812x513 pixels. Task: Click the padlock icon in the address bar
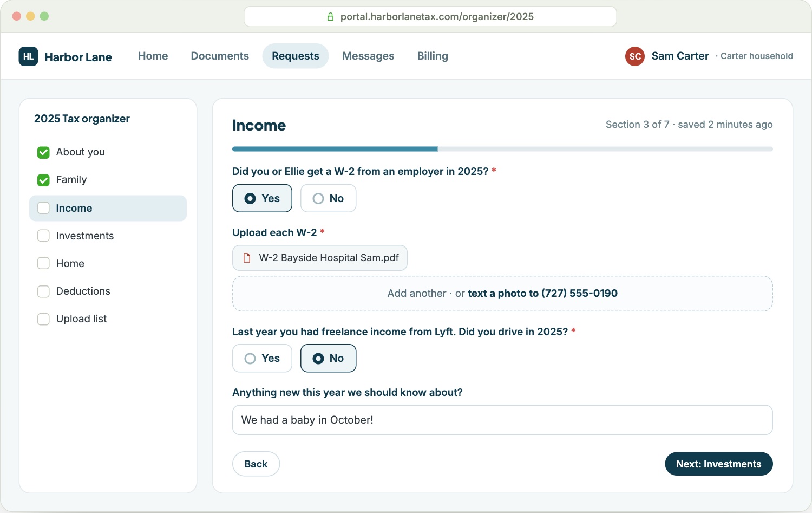(330, 17)
